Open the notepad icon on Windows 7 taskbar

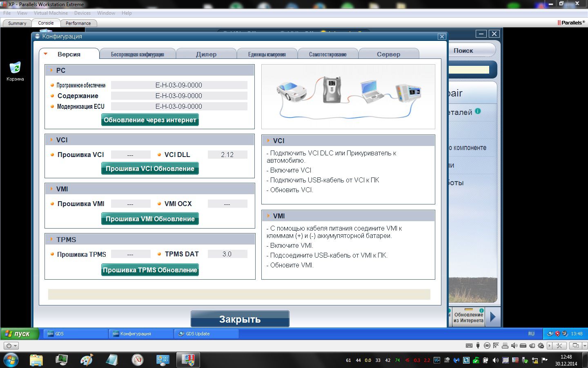112,360
